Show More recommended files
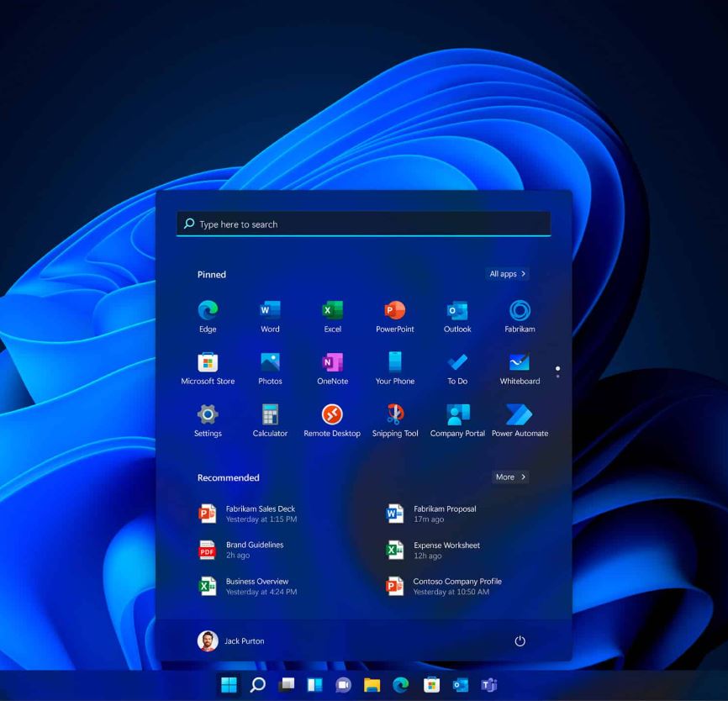 (510, 477)
